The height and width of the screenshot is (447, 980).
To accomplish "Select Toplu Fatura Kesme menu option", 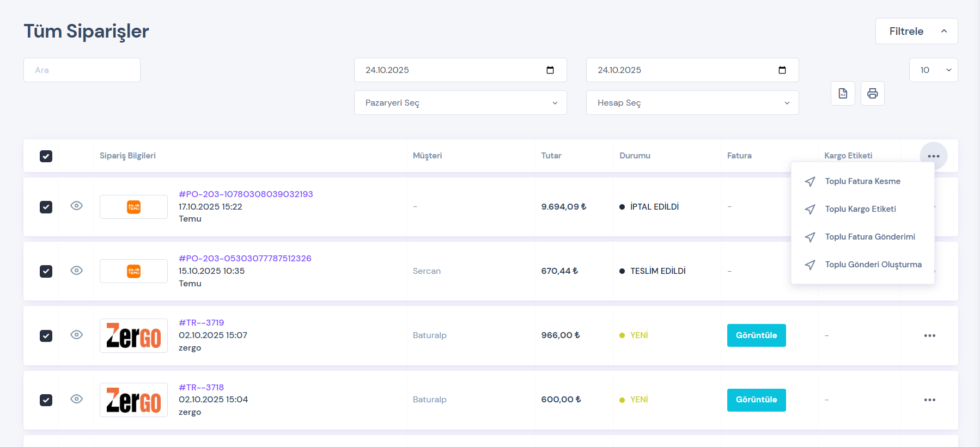I will click(862, 181).
